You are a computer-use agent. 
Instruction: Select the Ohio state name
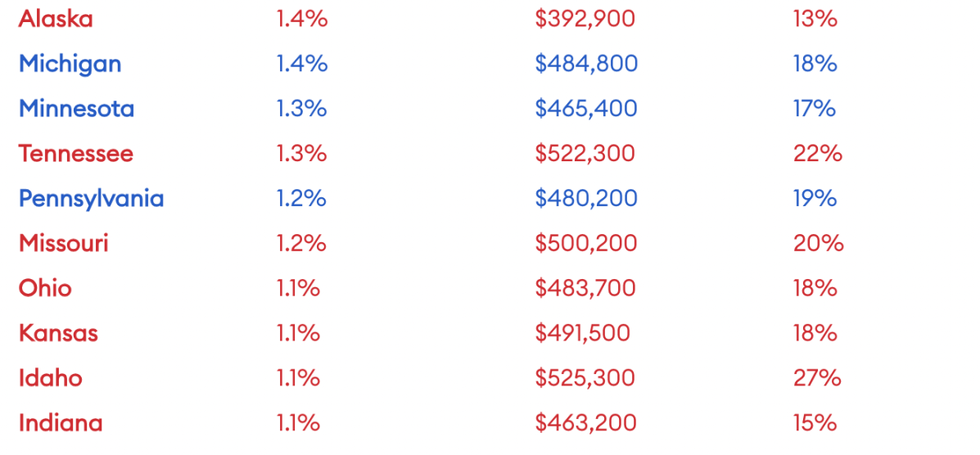click(45, 288)
